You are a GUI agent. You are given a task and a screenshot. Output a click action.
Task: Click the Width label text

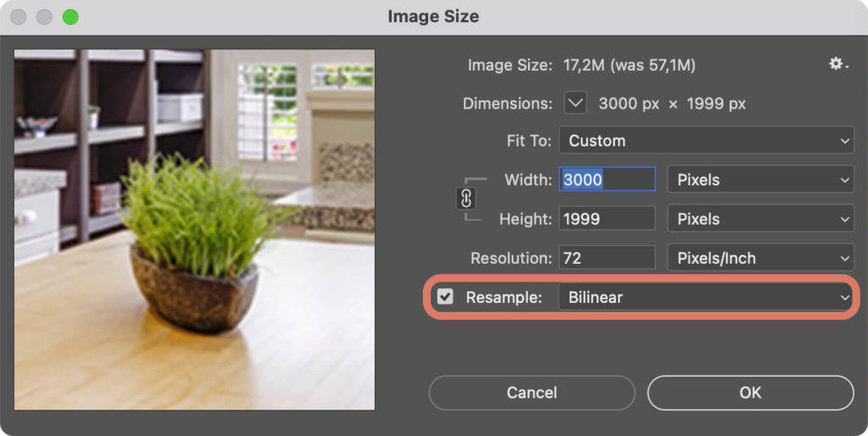coord(527,180)
